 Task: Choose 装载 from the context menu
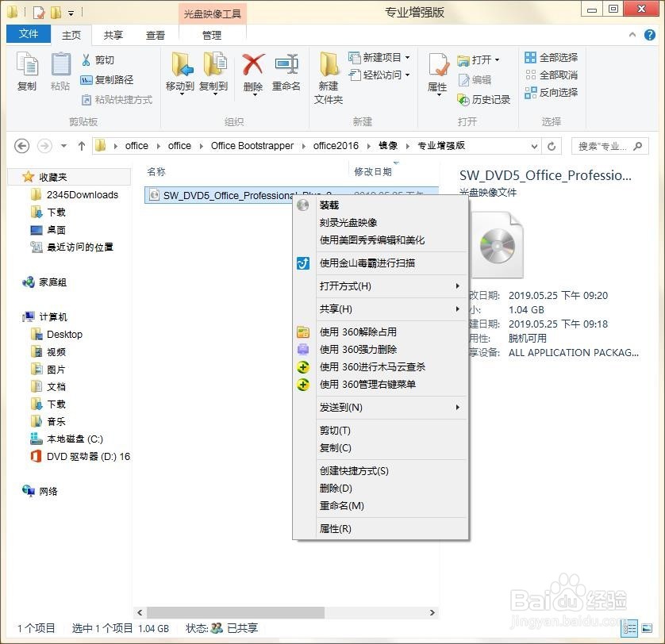(x=329, y=205)
